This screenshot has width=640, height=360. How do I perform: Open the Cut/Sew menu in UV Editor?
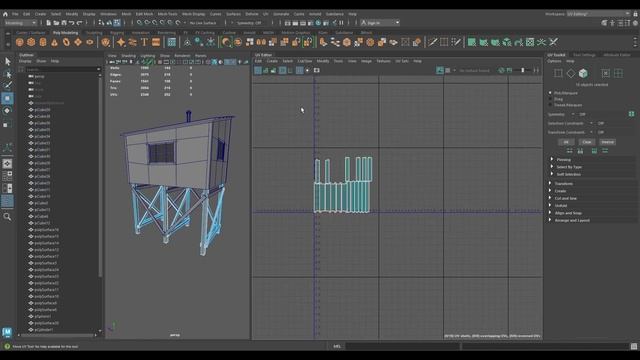tap(304, 61)
